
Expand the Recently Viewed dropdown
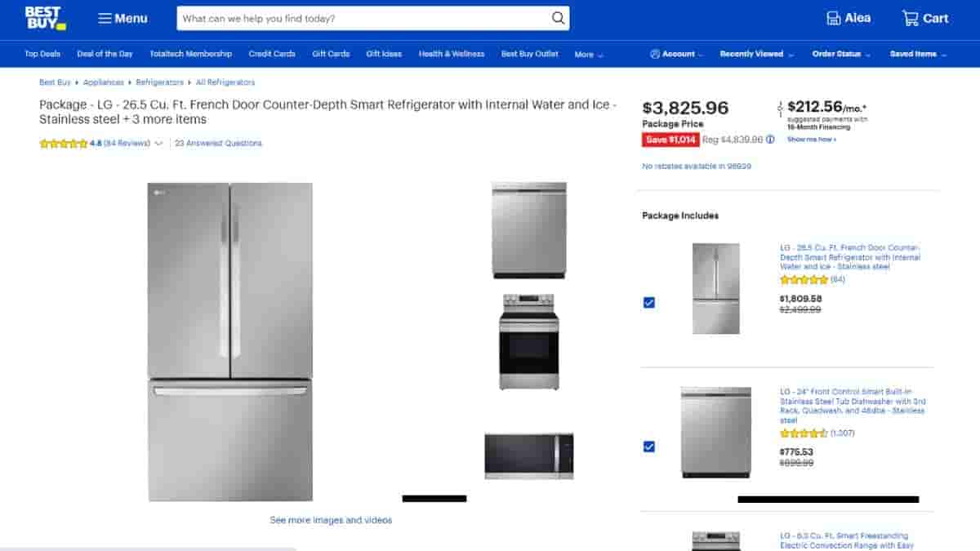[x=756, y=54]
